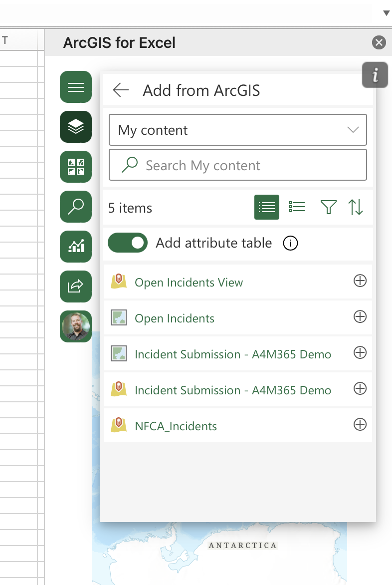Click the map Search magnifier tool
The width and height of the screenshot is (392, 585).
click(x=76, y=207)
